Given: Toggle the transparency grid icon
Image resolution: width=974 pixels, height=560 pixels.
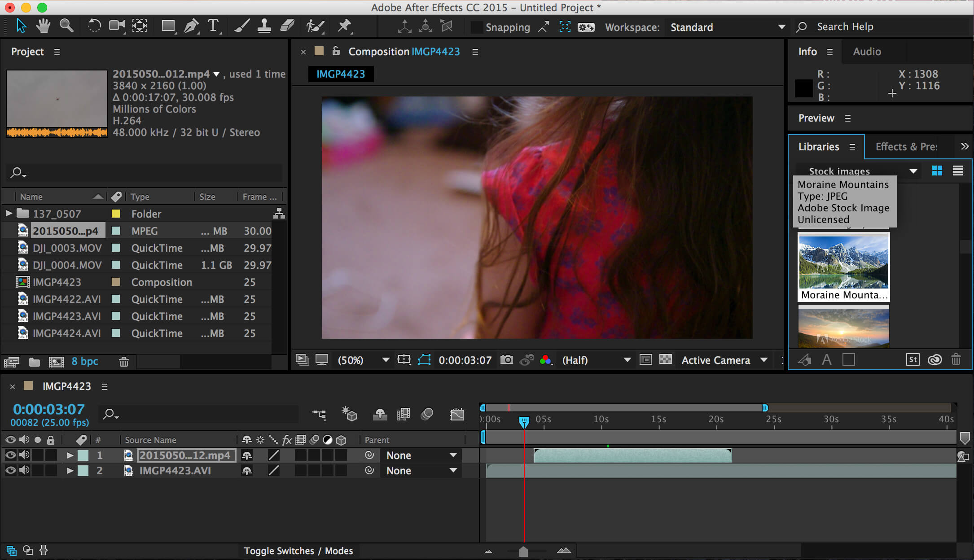Looking at the screenshot, I should pos(665,359).
